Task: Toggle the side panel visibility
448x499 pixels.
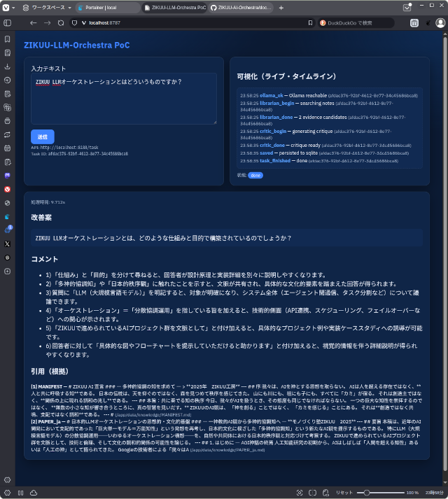Action: coord(7,493)
